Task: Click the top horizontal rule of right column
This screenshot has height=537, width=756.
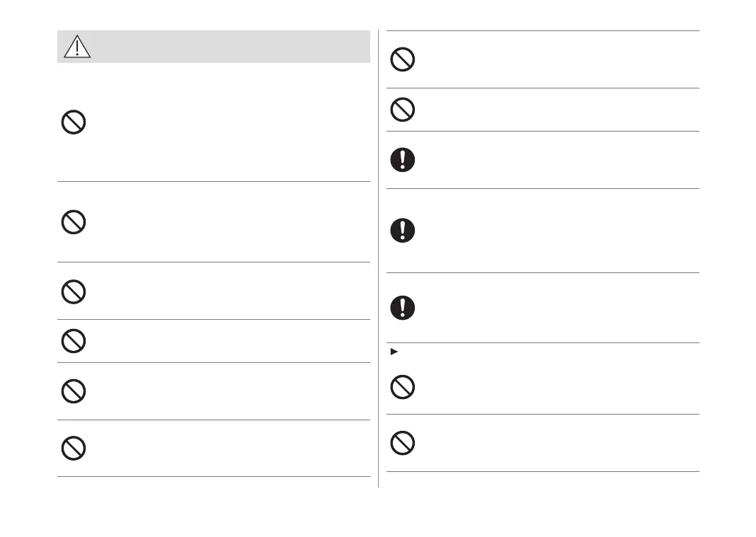Action: [x=542, y=30]
